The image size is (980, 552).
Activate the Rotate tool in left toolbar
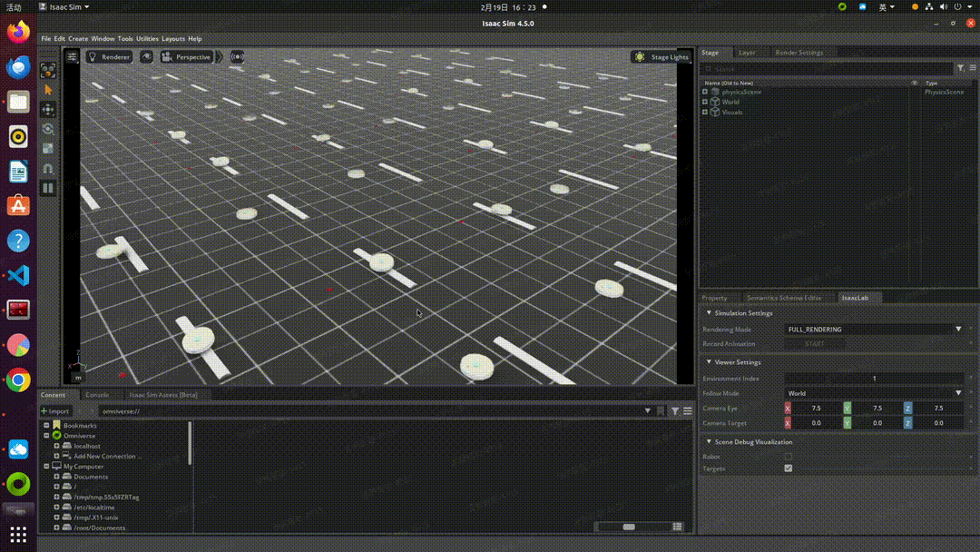[x=48, y=129]
